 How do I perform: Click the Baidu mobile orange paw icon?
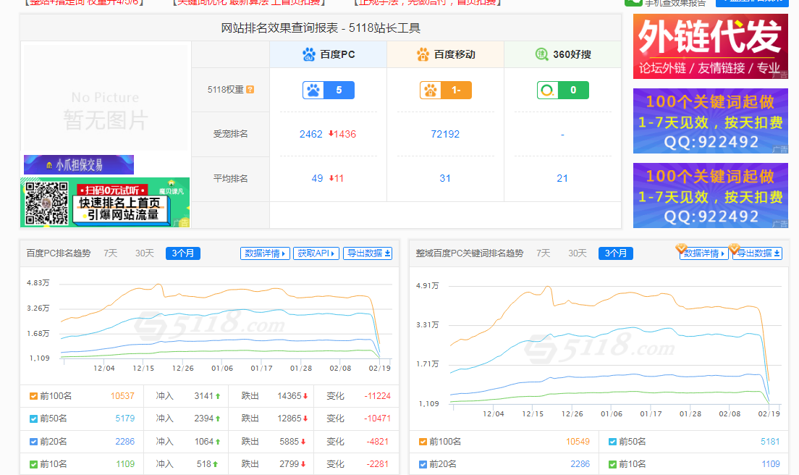coord(423,54)
